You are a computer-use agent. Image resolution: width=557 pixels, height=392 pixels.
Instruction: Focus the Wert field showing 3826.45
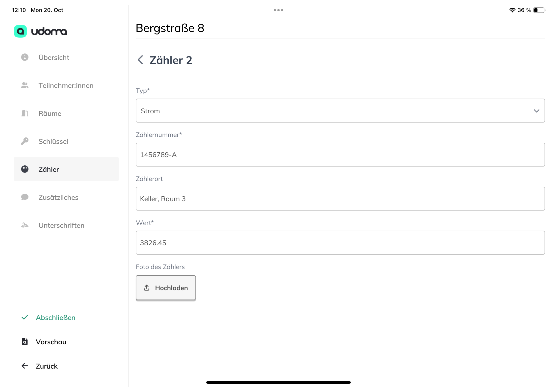point(340,243)
